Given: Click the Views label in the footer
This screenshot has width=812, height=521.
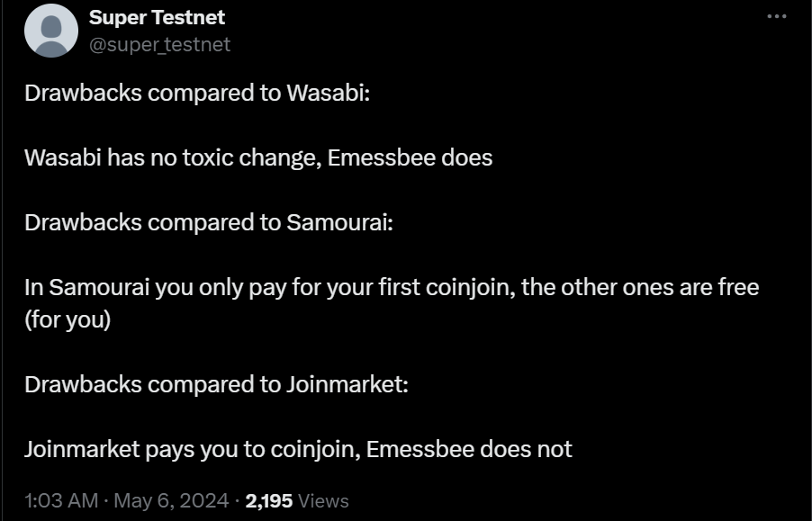Looking at the screenshot, I should (323, 500).
